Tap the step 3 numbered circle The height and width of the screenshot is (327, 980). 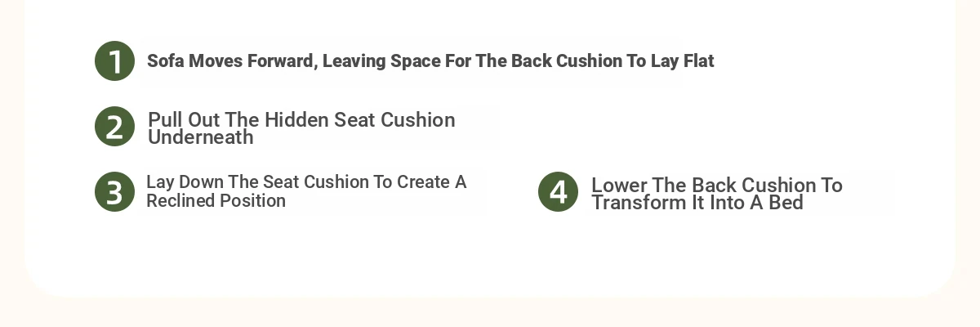114,191
